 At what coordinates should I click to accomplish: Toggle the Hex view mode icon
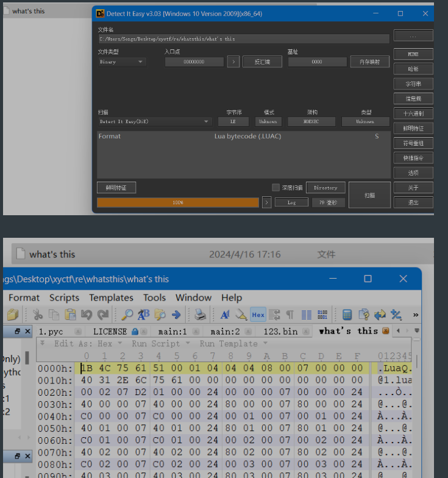258,315
